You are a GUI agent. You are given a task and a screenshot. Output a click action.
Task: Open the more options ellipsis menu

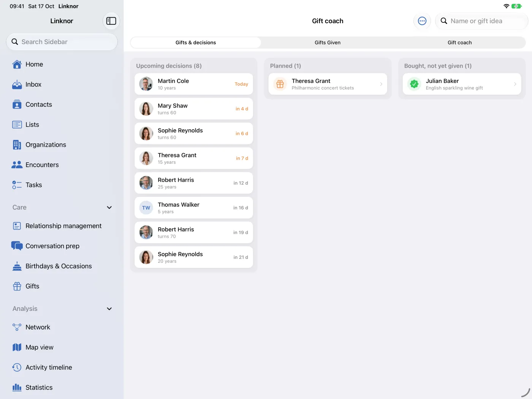tap(422, 21)
